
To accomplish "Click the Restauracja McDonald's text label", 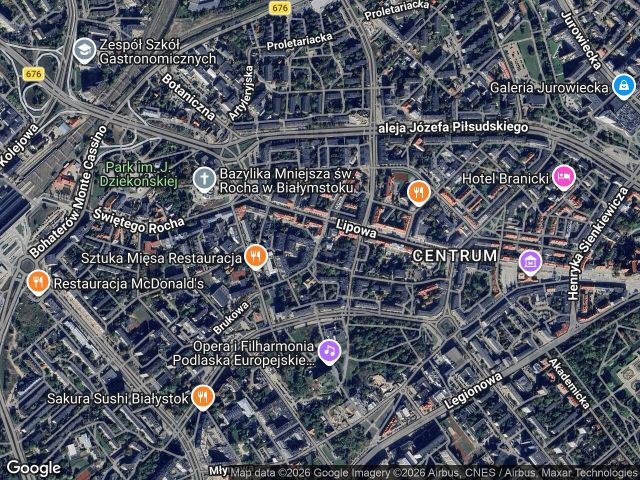I will [129, 284].
